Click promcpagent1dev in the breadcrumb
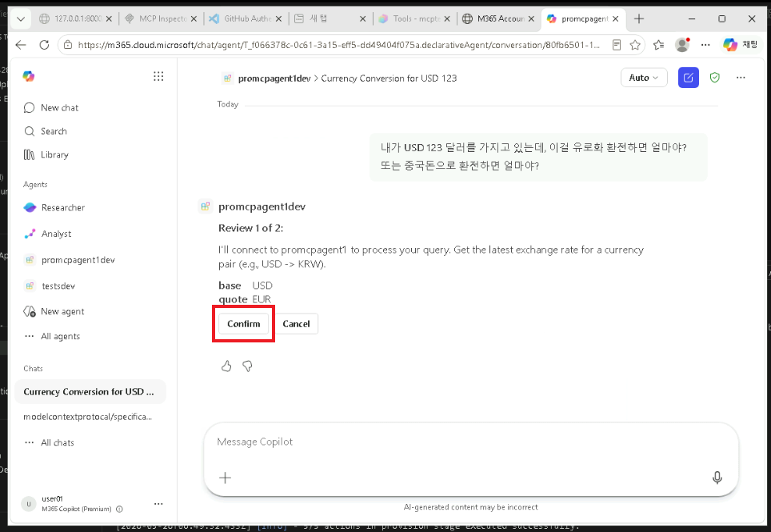This screenshot has width=771, height=532. [x=274, y=78]
